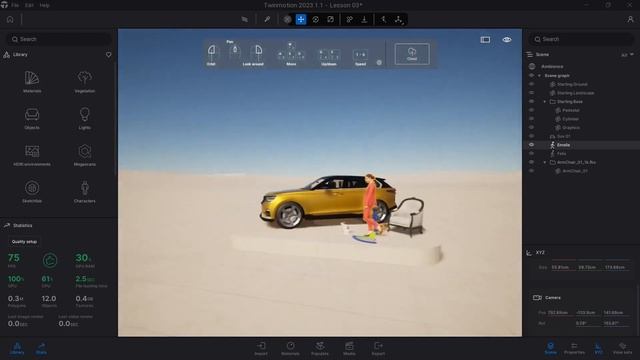Click the Export dock button

(378, 349)
